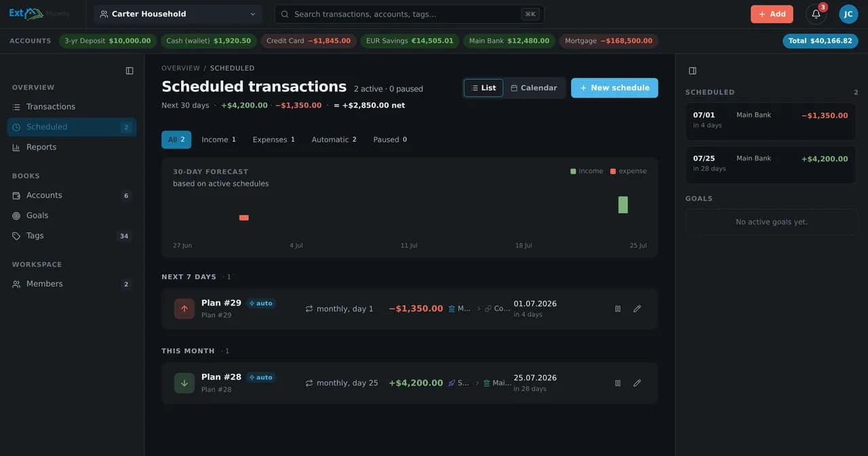Click the auto badge on Plan #28
This screenshot has width=868, height=456.
pyautogui.click(x=261, y=377)
